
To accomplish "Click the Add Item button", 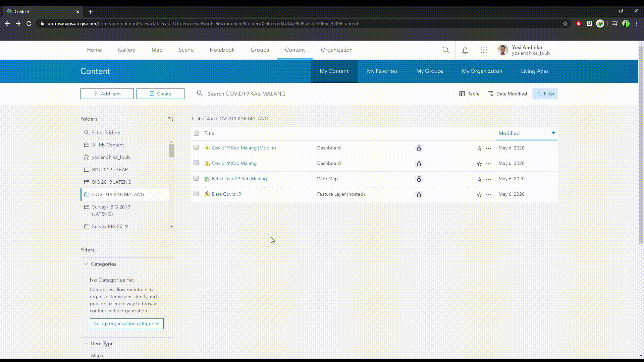I will point(107,94).
